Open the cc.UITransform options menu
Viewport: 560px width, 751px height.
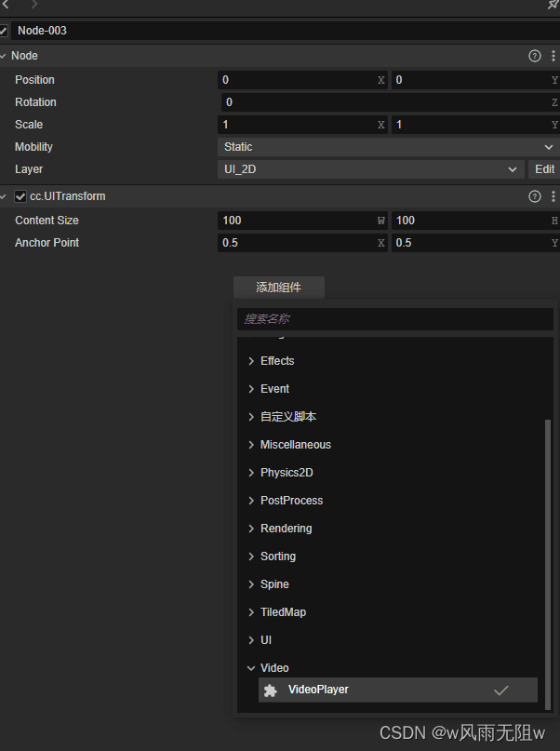(553, 196)
